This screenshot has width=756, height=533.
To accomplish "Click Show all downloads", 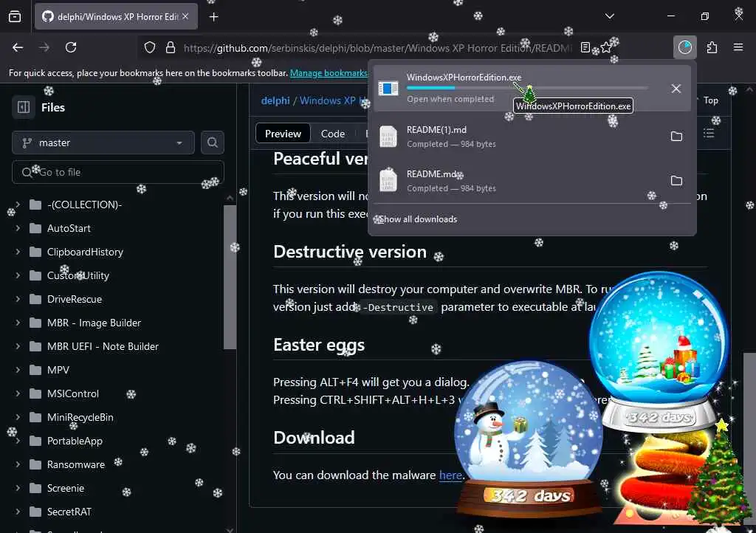I will click(x=418, y=219).
